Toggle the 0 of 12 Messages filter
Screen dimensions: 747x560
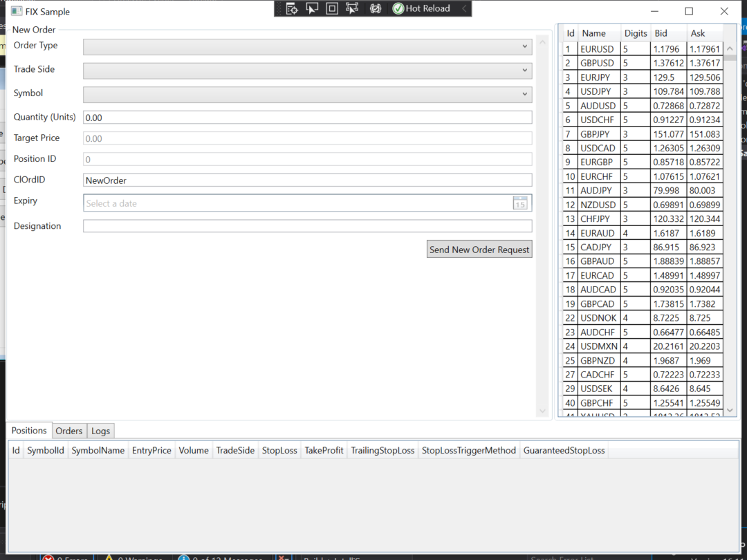coord(221,557)
